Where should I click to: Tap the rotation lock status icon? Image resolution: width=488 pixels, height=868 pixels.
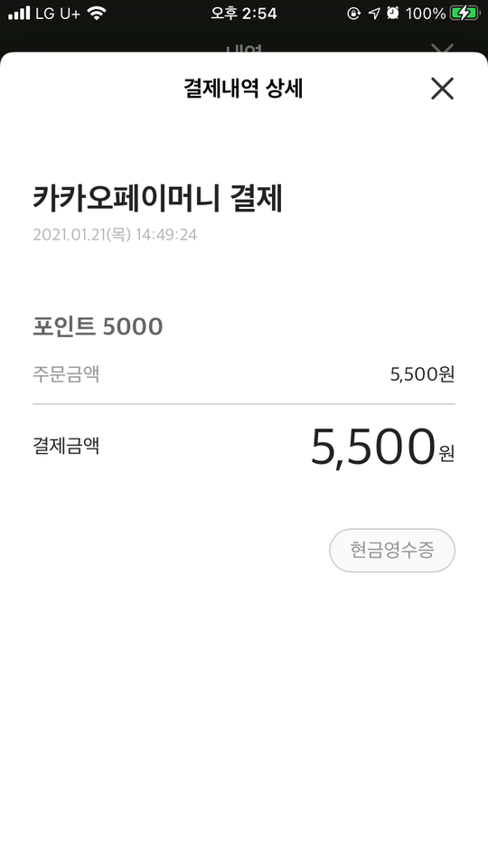coord(353,14)
